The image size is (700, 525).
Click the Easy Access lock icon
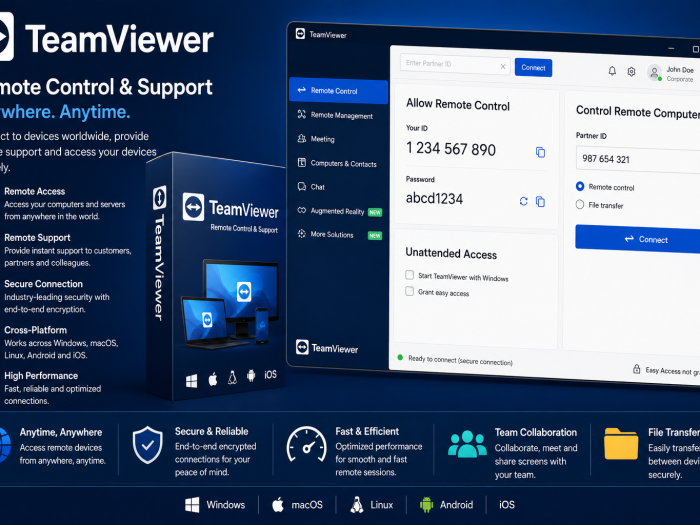(x=637, y=369)
